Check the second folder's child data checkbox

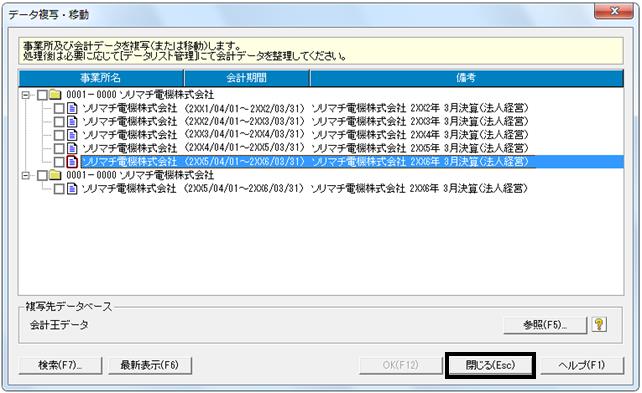[x=59, y=189]
